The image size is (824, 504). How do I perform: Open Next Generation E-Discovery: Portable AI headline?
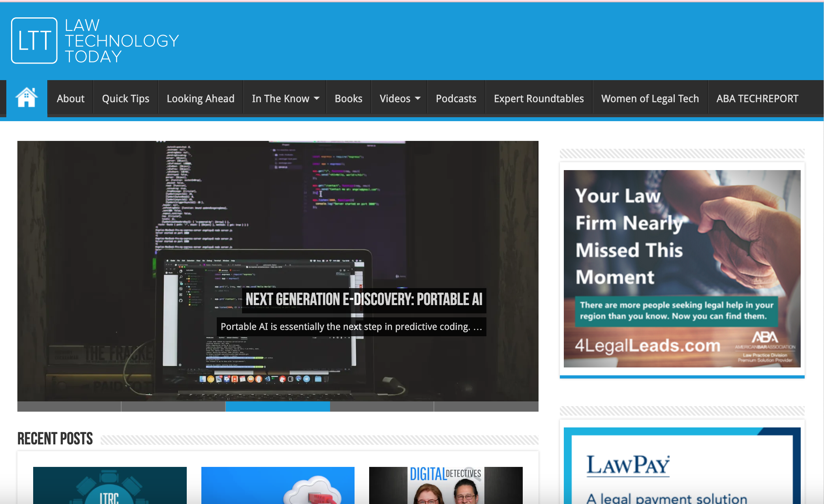pos(364,300)
